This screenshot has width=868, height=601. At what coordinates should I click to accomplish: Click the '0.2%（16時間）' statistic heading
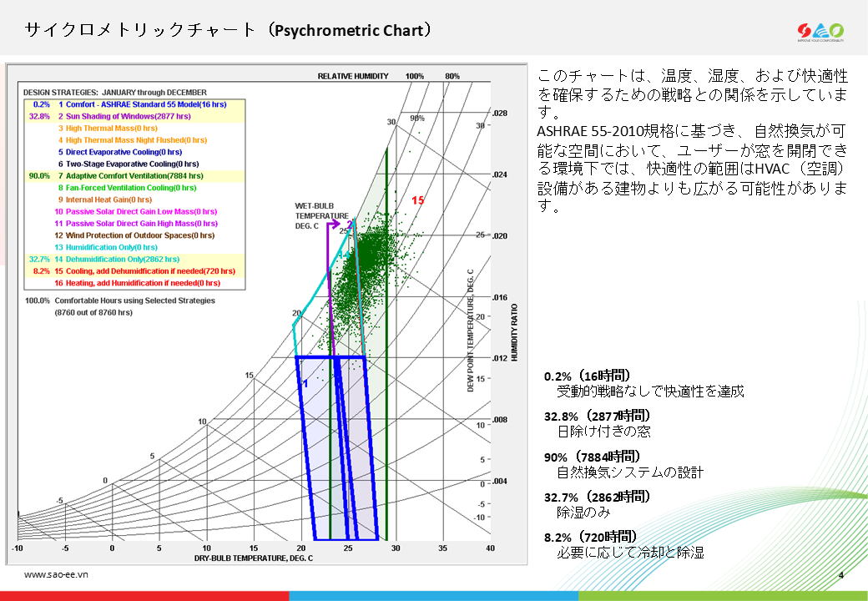pyautogui.click(x=588, y=376)
